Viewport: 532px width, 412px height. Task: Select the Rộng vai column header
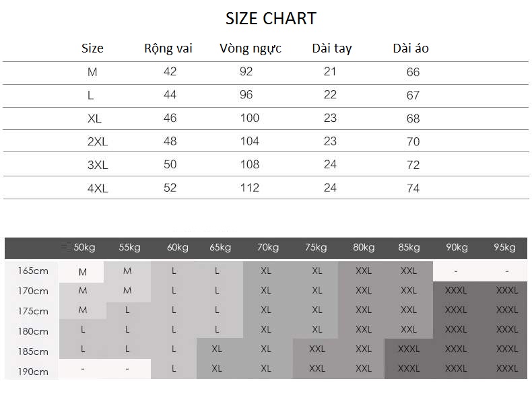point(168,48)
